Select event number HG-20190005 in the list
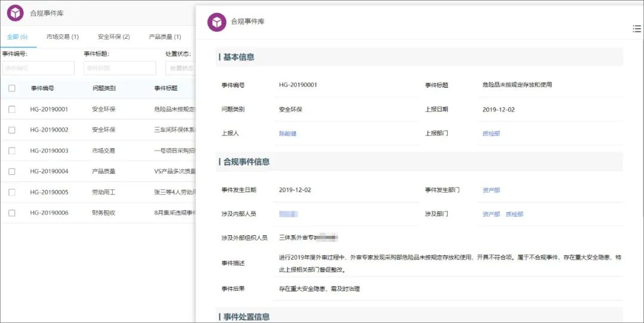The width and height of the screenshot is (644, 323). coord(49,192)
